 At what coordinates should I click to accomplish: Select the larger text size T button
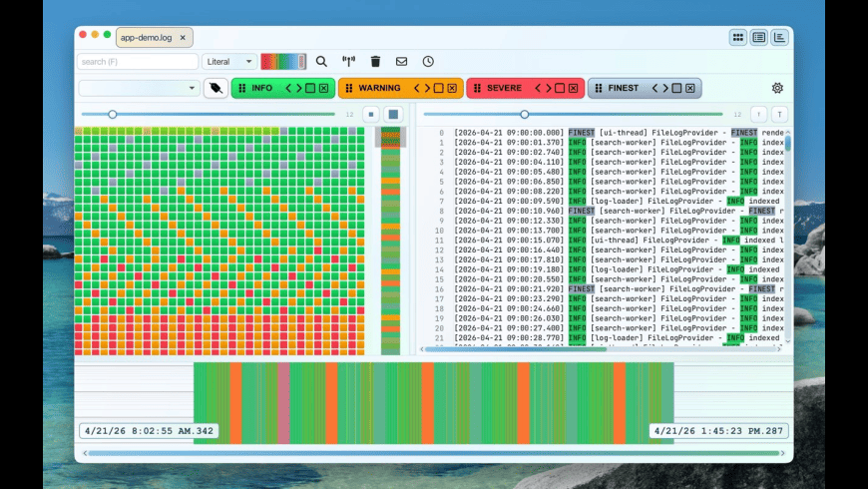pyautogui.click(x=779, y=114)
